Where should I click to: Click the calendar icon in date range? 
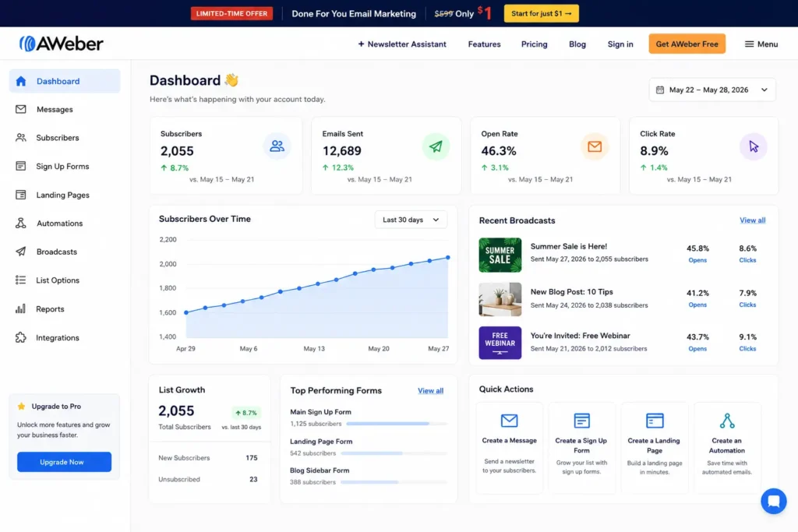(x=660, y=90)
